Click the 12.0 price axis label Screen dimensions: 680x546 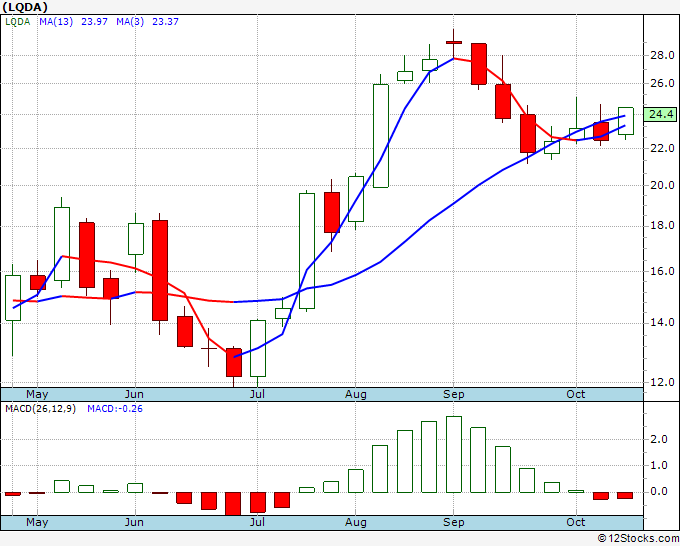point(662,382)
